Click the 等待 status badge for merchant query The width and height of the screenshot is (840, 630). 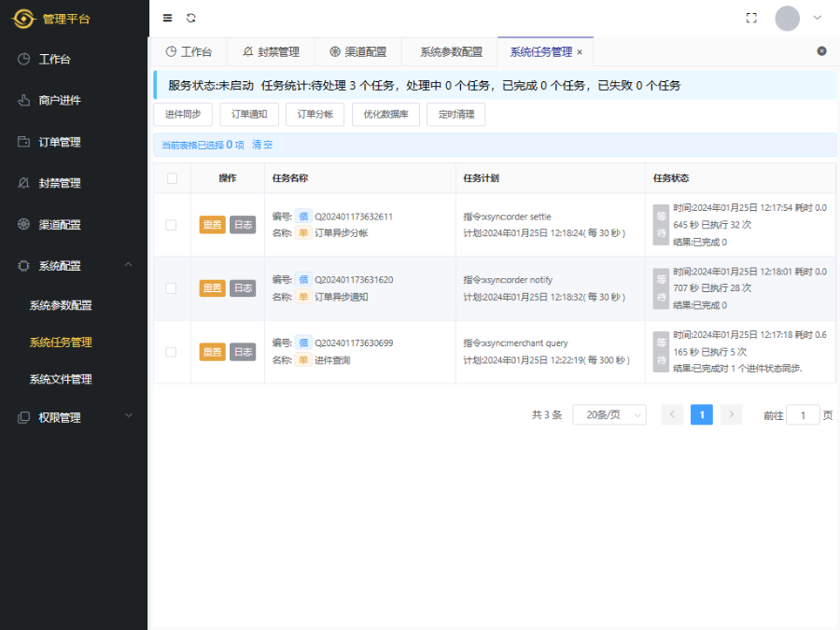tap(661, 352)
